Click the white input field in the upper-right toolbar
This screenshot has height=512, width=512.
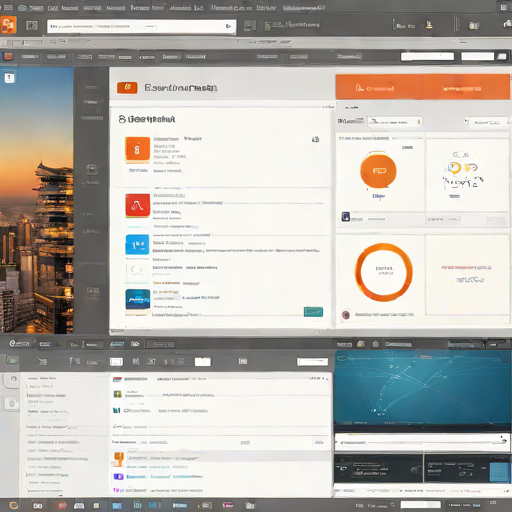(x=427, y=56)
